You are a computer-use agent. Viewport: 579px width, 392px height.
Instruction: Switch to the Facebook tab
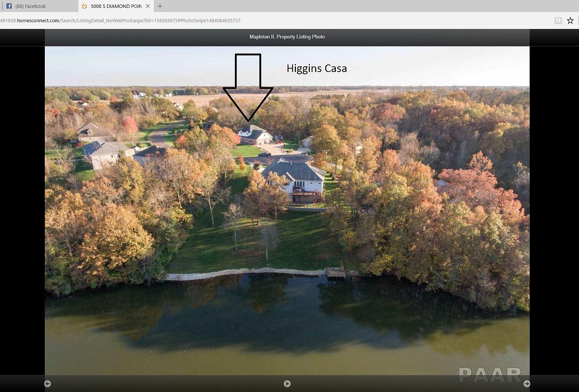pos(30,6)
